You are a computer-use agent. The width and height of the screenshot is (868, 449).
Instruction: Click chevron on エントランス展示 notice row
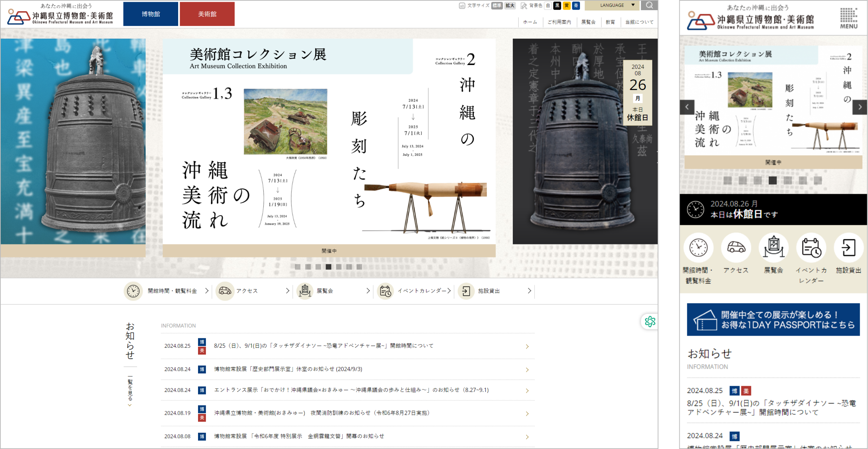tap(527, 390)
